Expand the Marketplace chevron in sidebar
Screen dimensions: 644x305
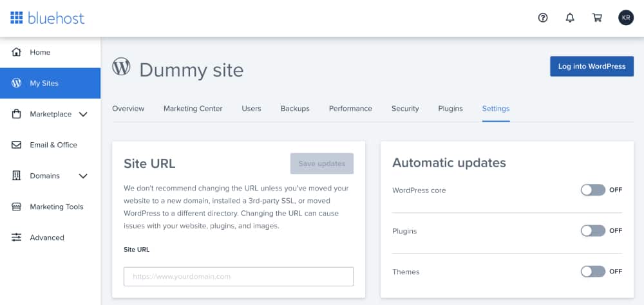pyautogui.click(x=83, y=115)
